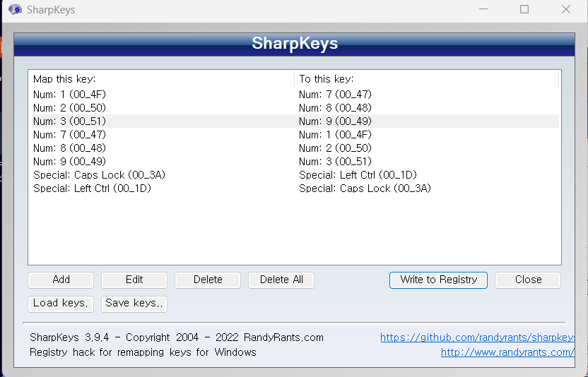Click the Close button beside Write to Registry
Image resolution: width=588 pixels, height=377 pixels.
point(528,280)
